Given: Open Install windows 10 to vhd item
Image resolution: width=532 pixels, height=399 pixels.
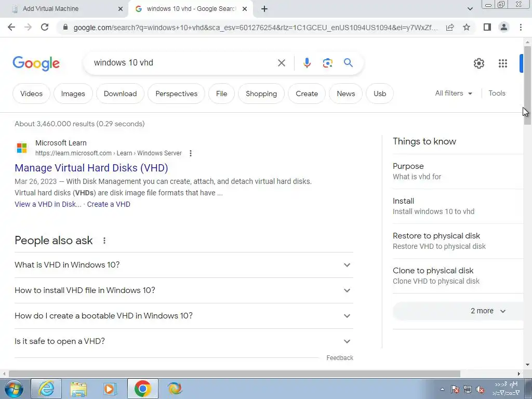Looking at the screenshot, I should coord(458,206).
